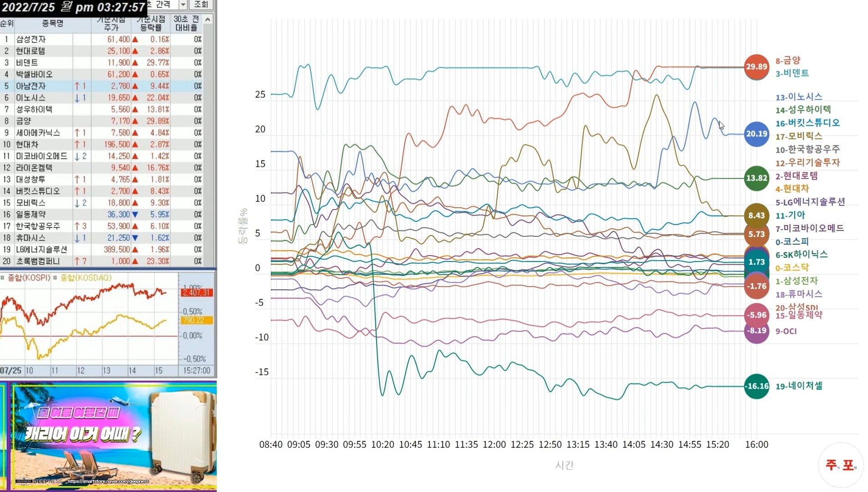Select the 금양 row in the table
This screenshot has width=868, height=492.
coord(101,121)
